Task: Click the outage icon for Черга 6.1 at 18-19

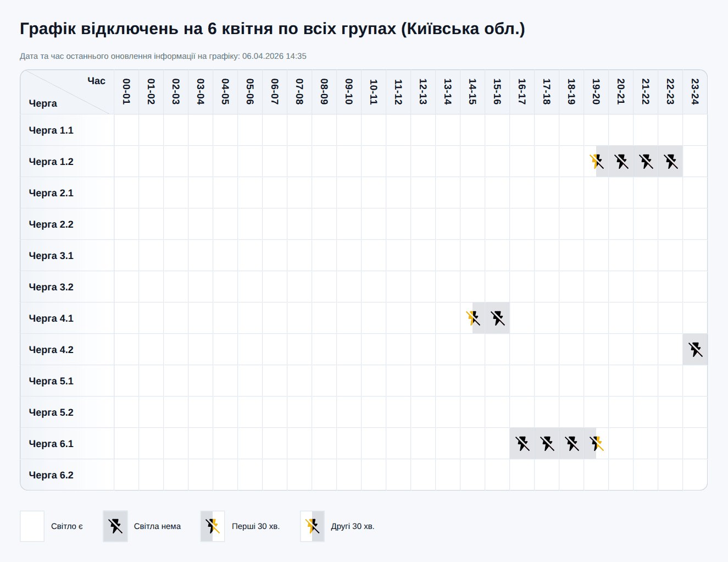Action: click(571, 443)
